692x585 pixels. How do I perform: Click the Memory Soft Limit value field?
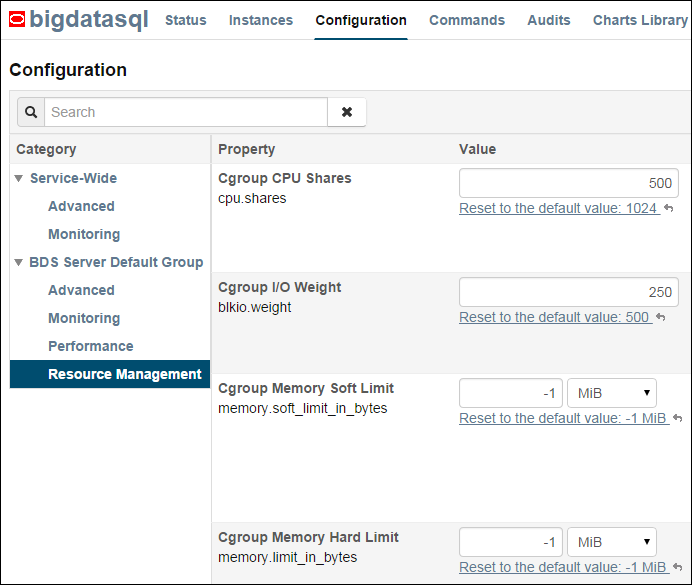click(x=511, y=393)
